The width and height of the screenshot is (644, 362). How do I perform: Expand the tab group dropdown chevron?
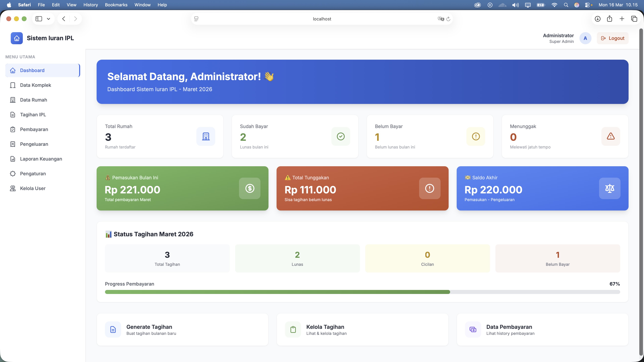click(48, 19)
